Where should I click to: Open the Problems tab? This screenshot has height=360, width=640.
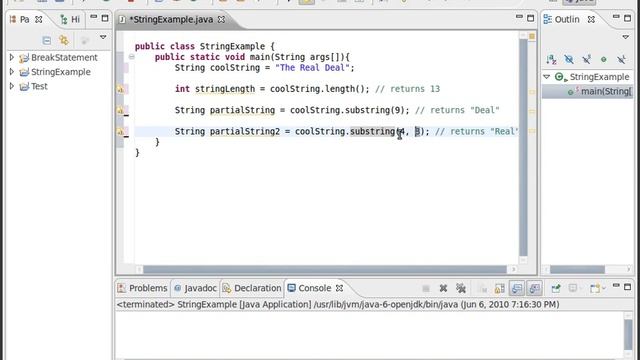coord(142,288)
